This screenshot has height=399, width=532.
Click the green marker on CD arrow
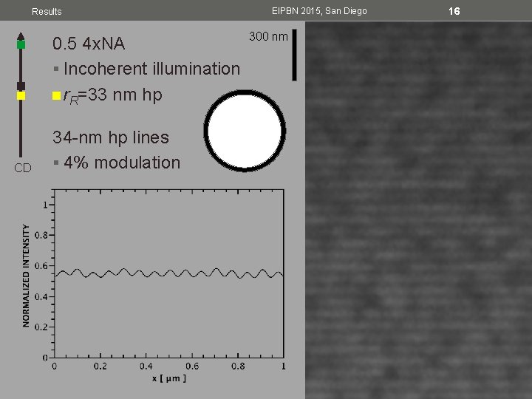21,44
